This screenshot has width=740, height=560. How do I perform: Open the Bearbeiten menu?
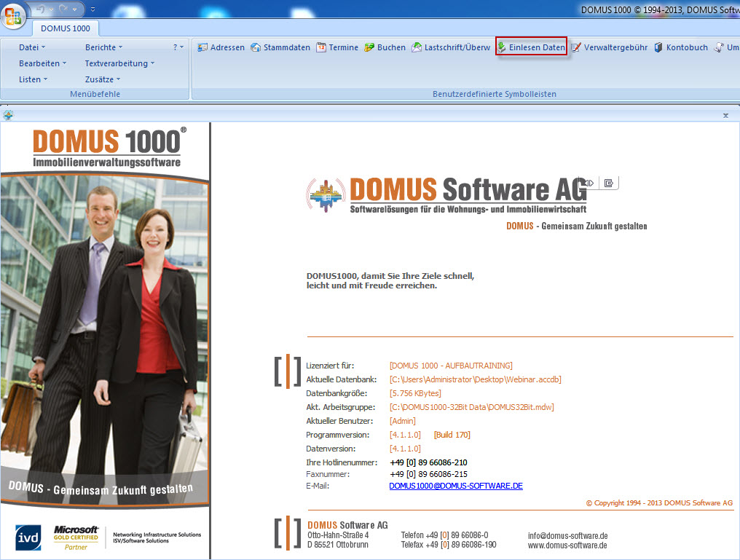tap(42, 63)
